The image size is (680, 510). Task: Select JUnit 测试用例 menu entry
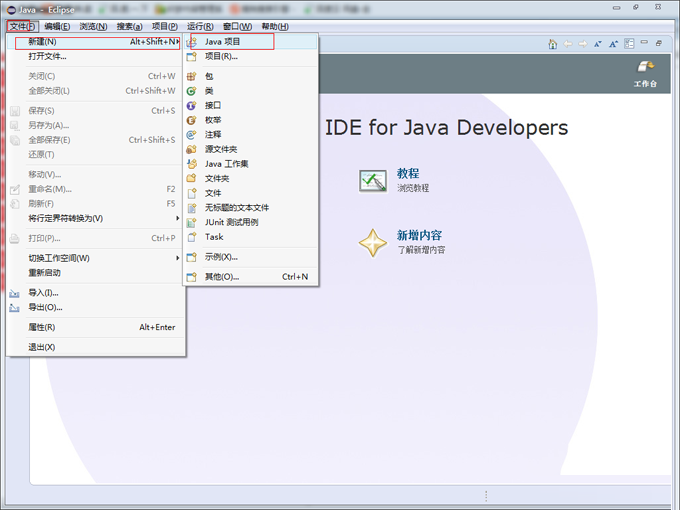pyautogui.click(x=231, y=222)
